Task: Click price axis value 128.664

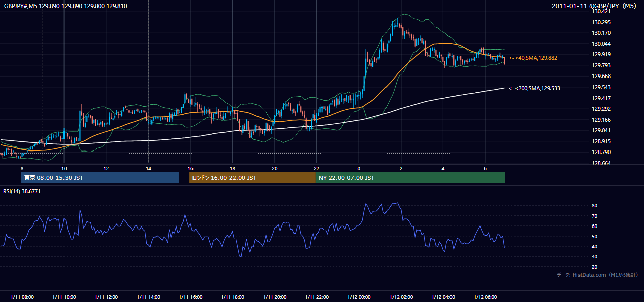Action: pos(601,163)
